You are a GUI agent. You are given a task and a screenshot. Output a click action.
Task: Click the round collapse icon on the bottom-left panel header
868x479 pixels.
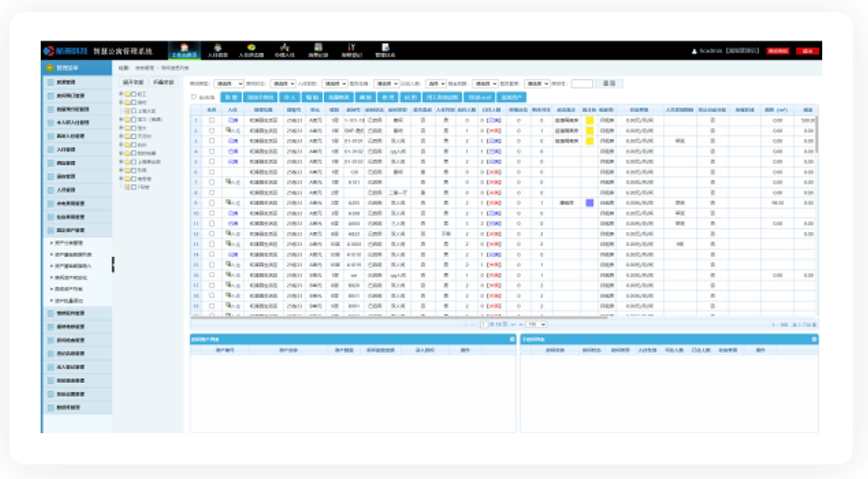(x=513, y=339)
